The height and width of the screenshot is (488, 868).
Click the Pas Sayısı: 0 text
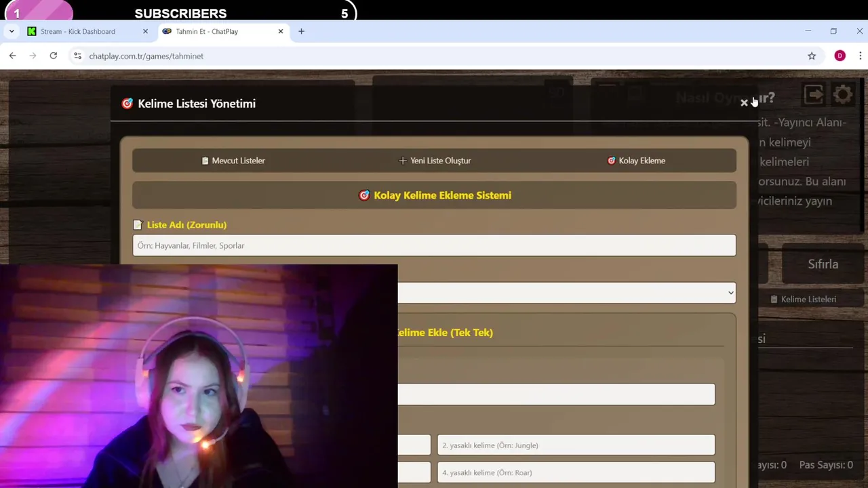(x=826, y=465)
